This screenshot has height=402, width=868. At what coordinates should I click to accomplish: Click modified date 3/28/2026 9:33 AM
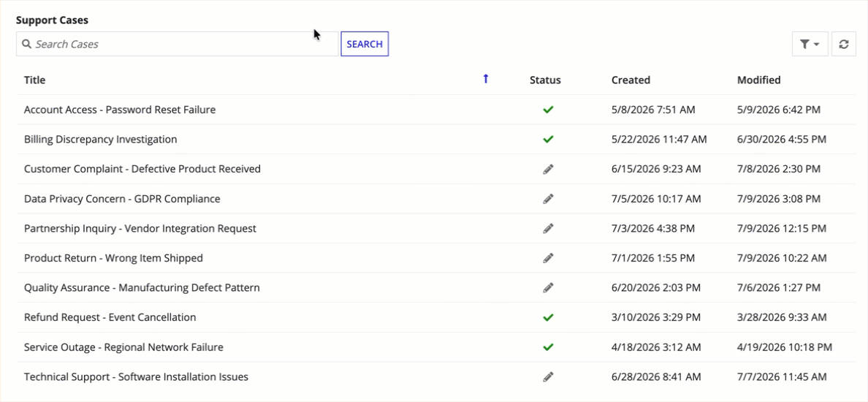tap(782, 317)
